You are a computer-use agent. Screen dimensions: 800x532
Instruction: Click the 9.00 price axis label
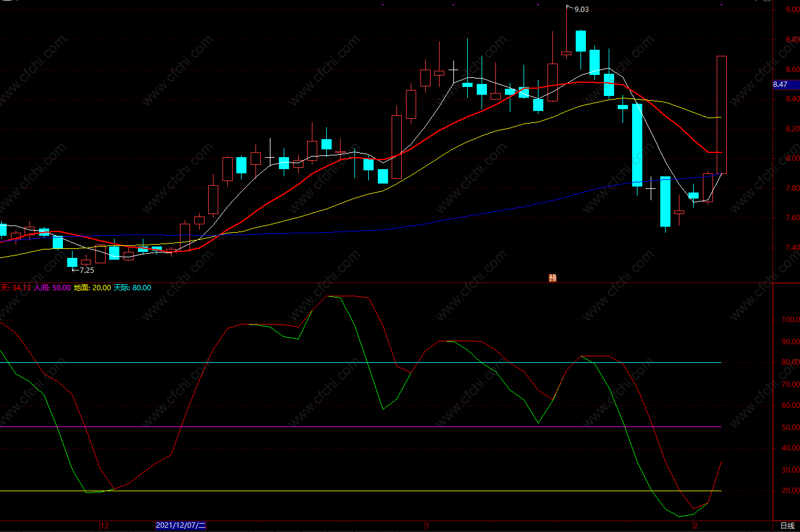coord(792,9)
